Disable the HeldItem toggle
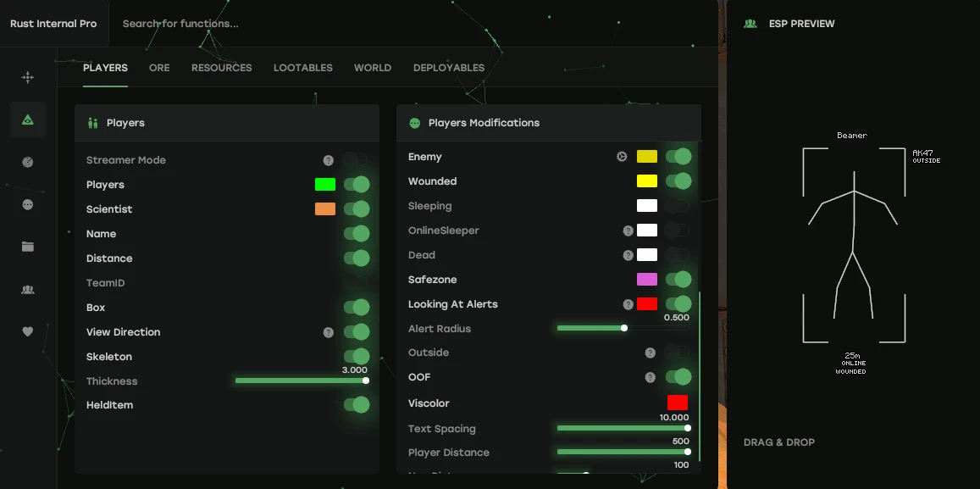Viewport: 980px width, 489px height. 357,405
